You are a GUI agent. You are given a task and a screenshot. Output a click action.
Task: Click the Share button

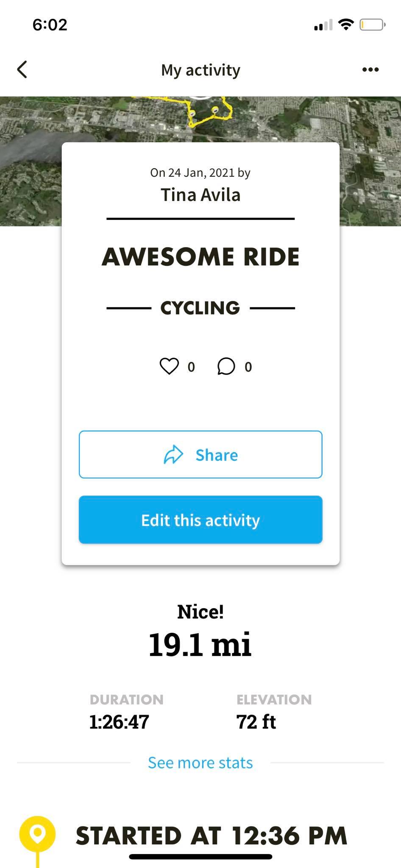pos(200,454)
